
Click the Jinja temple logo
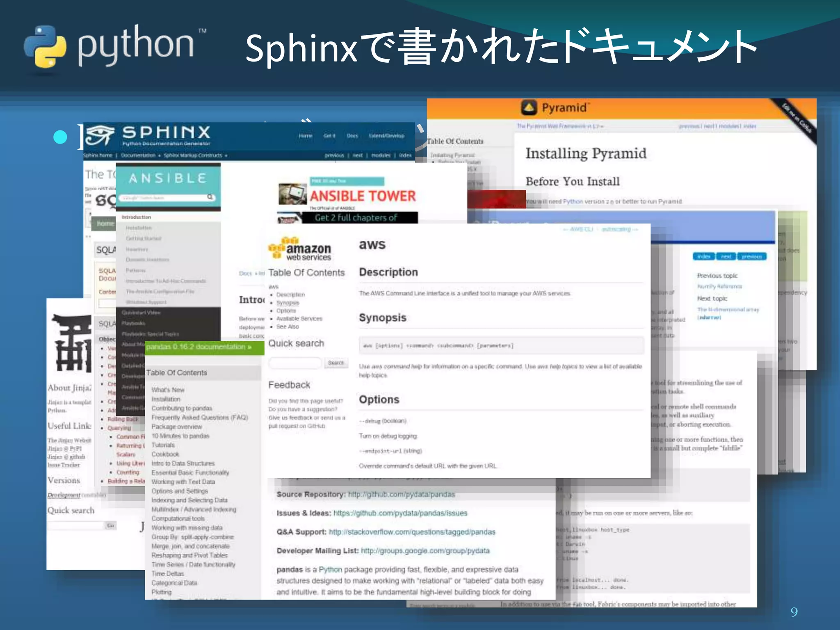coord(73,343)
